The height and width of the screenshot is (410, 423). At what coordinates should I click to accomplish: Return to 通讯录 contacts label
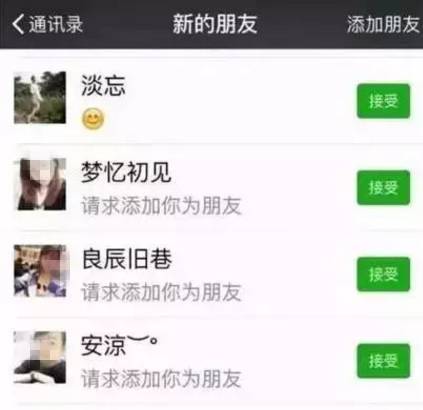tap(56, 24)
